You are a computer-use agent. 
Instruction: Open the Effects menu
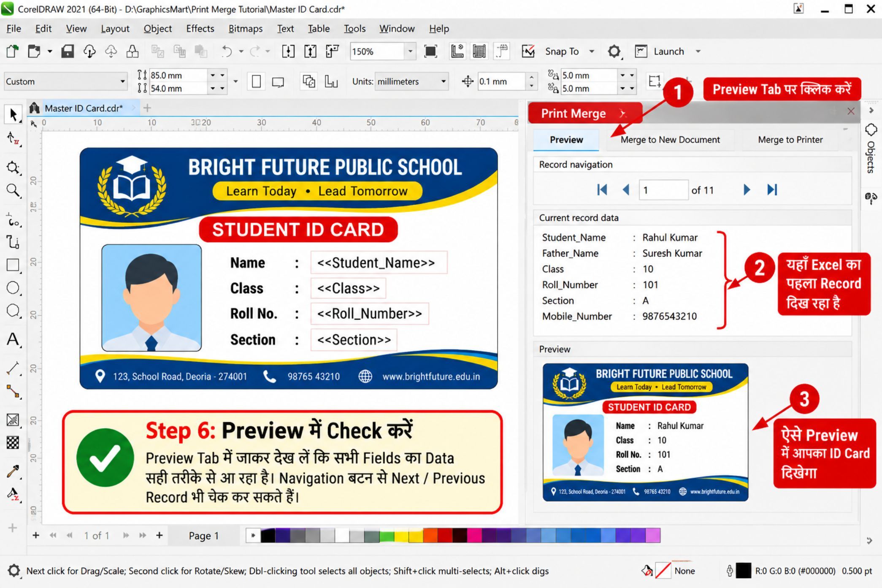pyautogui.click(x=200, y=29)
